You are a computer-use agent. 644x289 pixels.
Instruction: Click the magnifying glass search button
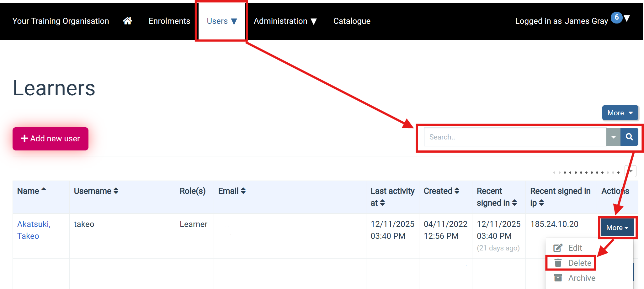629,137
